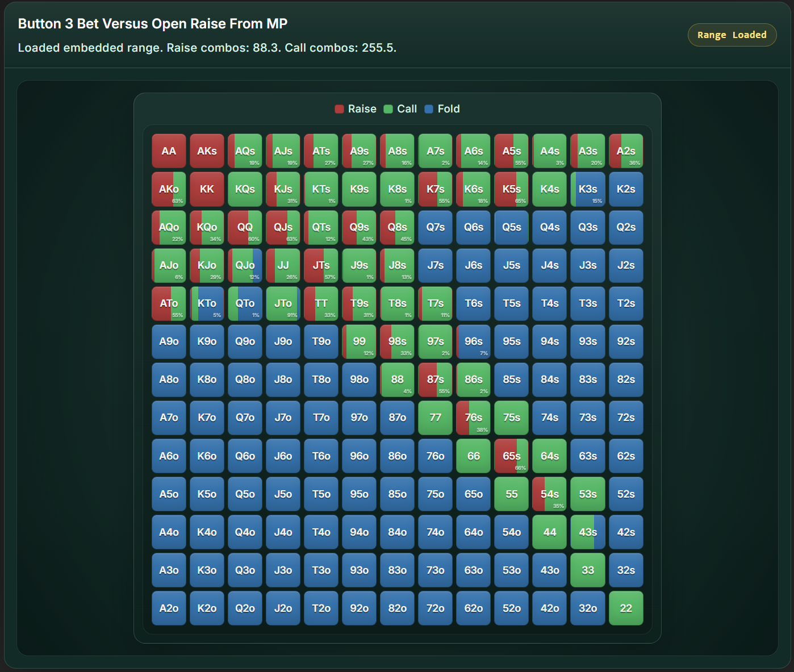
Task: Click the 65s cell showing 66%
Action: click(512, 456)
